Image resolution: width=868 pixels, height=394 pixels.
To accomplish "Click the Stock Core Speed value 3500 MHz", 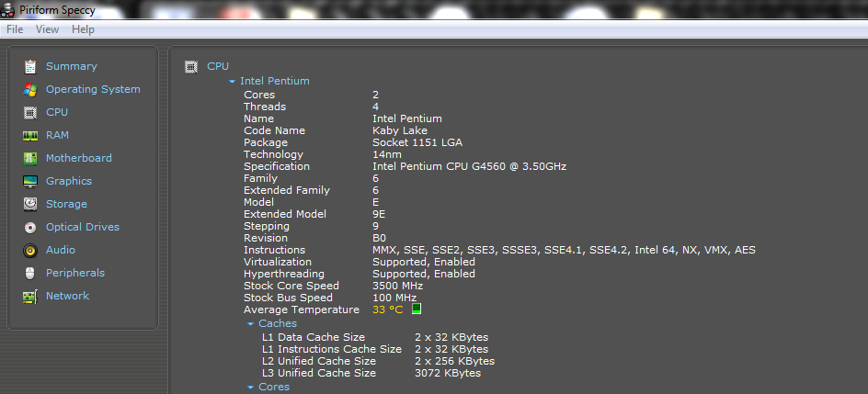I will [397, 287].
